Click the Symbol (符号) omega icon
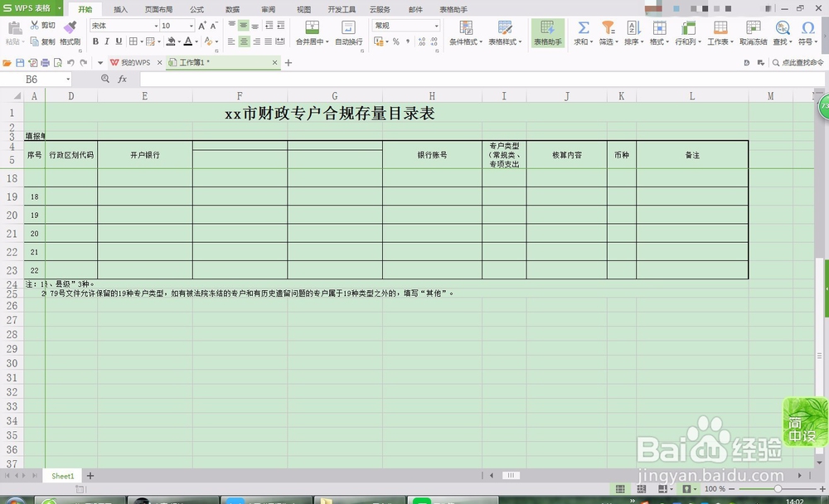Image resolution: width=829 pixels, height=504 pixels. click(x=807, y=27)
